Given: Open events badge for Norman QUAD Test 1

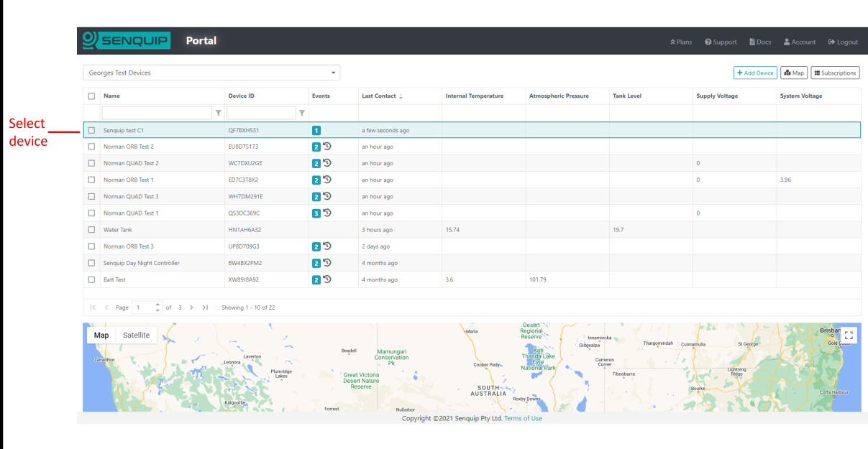Looking at the screenshot, I should [316, 213].
